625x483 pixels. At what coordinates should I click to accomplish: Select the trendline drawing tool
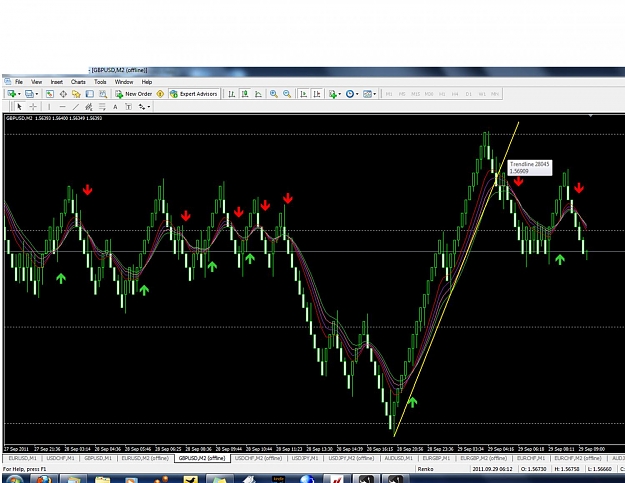coord(76,107)
